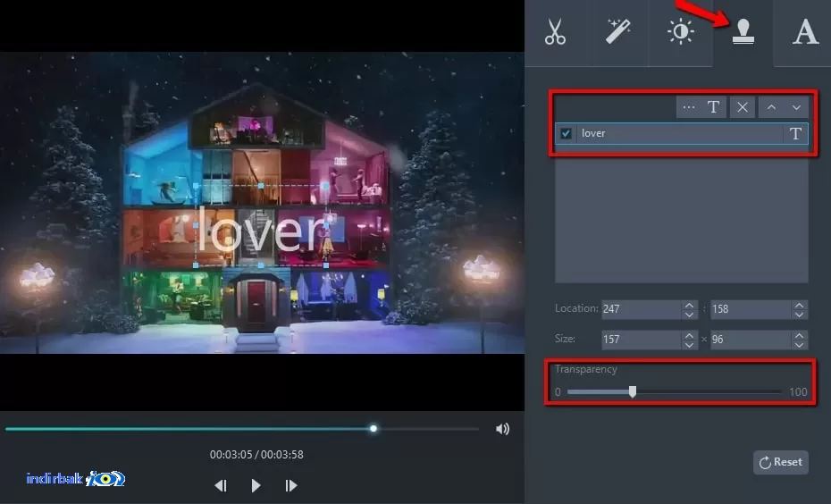
Task: Increase Location X value 247
Action: click(689, 305)
